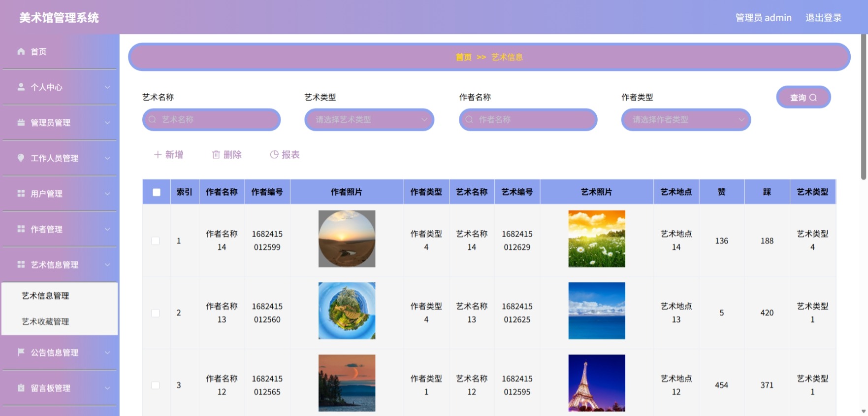Click the grid icon next to 作者管理
Screen dimensions: 868x416
pyautogui.click(x=21, y=229)
